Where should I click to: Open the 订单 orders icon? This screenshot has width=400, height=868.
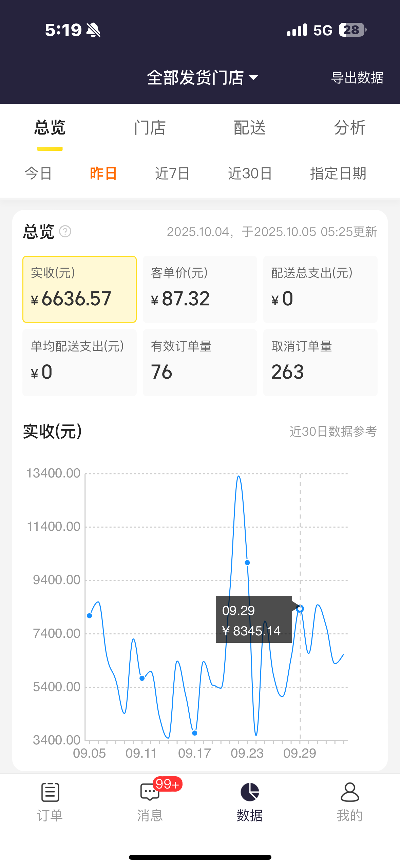[50, 792]
